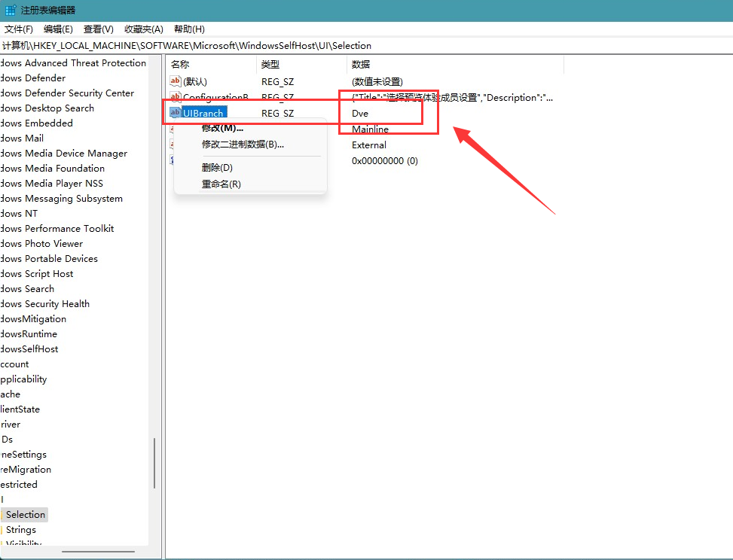Select the PreMigration subkey
Viewport: 733px width, 560px height.
click(26, 470)
